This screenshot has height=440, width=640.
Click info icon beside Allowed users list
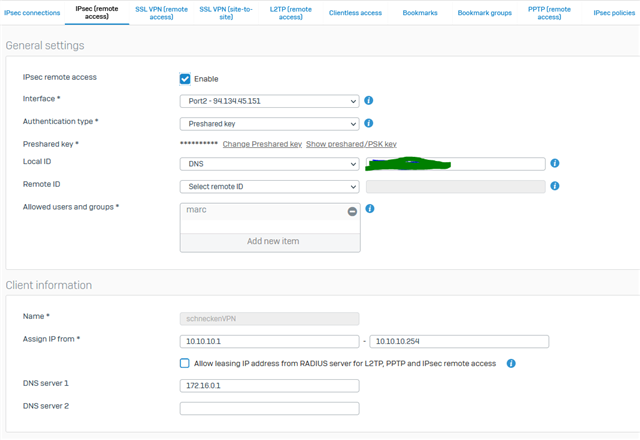coord(369,209)
